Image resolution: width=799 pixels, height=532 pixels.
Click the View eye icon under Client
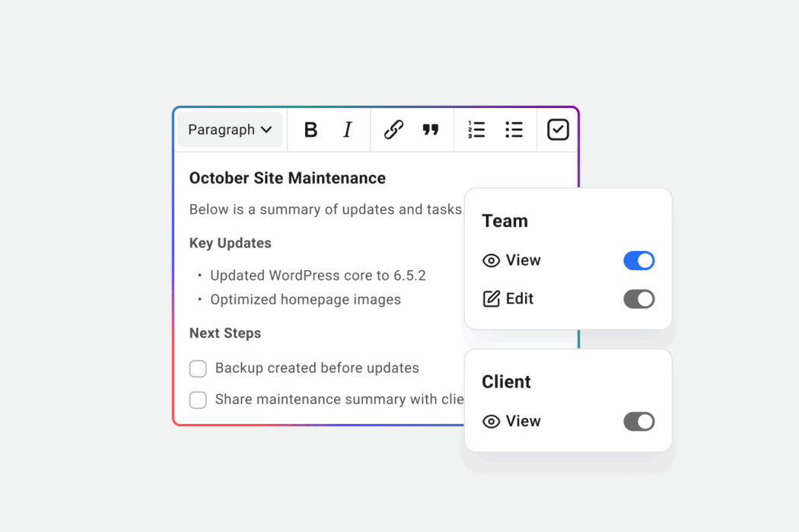coord(491,421)
